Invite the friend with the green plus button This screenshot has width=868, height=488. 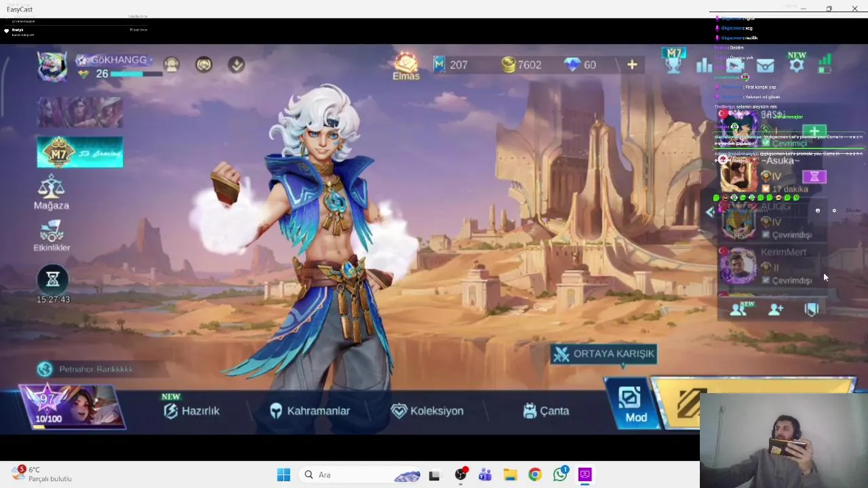(814, 131)
